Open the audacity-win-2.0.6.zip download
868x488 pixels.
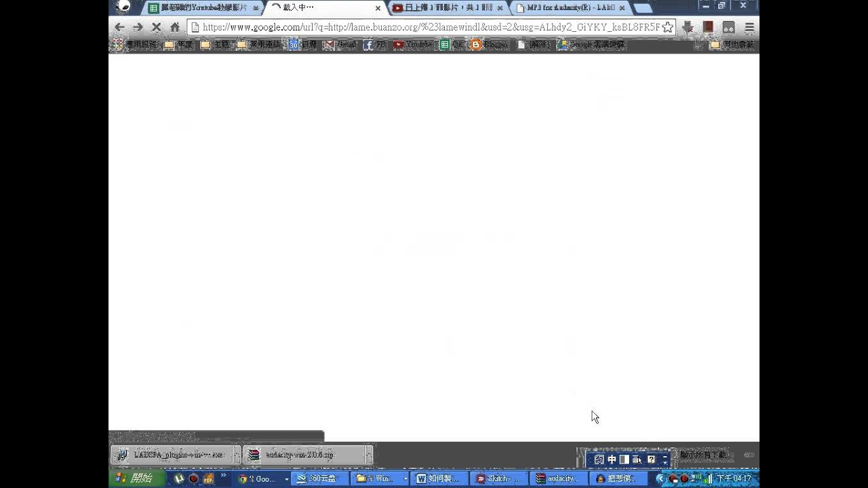click(303, 455)
